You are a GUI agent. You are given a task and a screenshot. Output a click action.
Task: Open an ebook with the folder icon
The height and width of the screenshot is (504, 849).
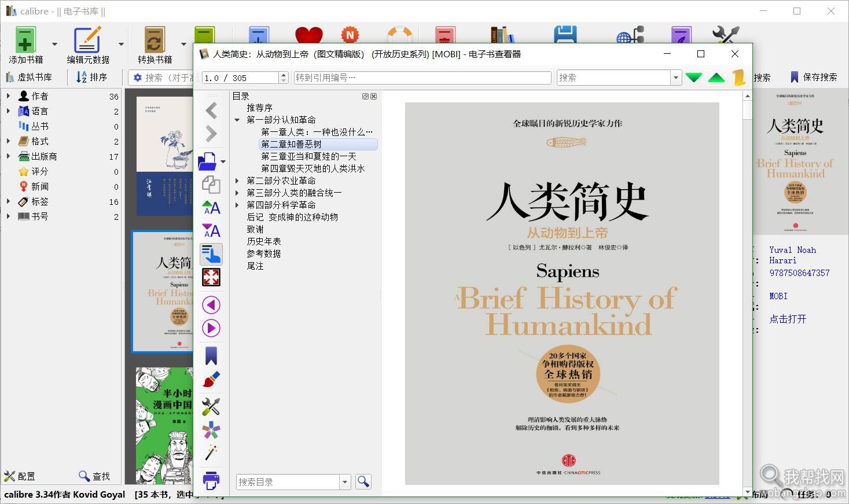point(207,161)
